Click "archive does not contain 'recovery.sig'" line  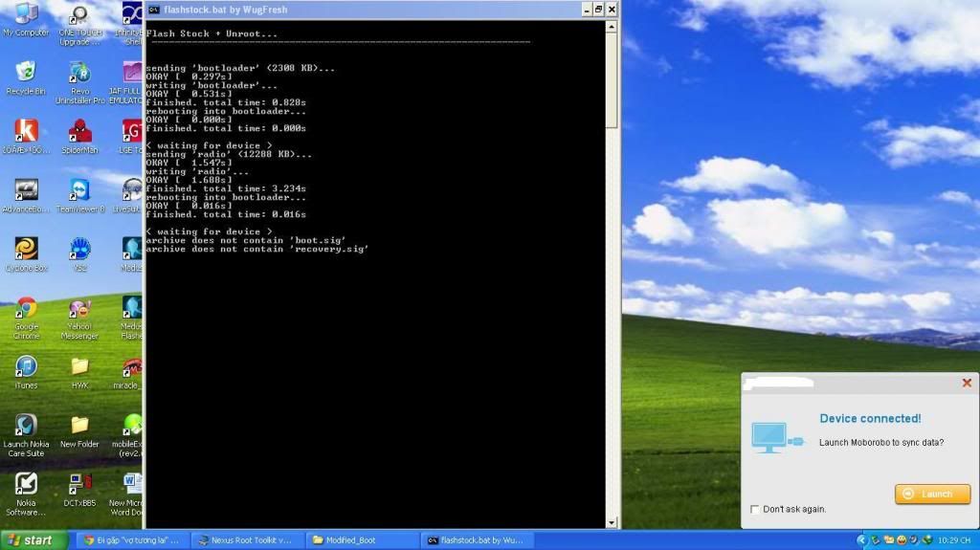pos(256,249)
